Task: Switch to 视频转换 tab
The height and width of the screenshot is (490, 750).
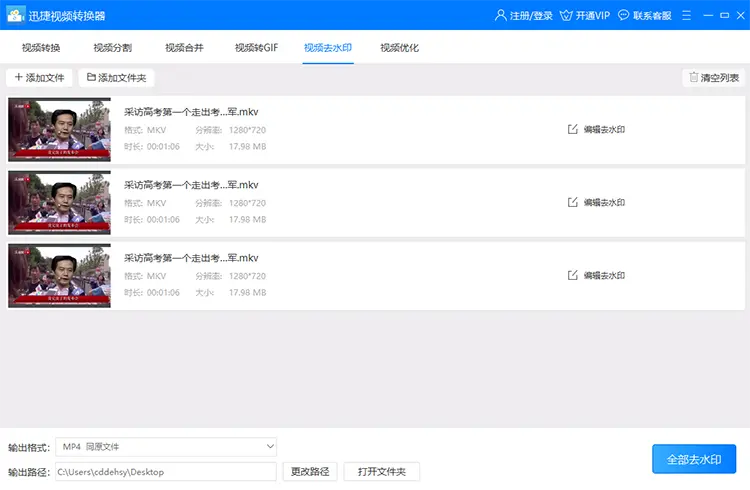Action: 41,47
